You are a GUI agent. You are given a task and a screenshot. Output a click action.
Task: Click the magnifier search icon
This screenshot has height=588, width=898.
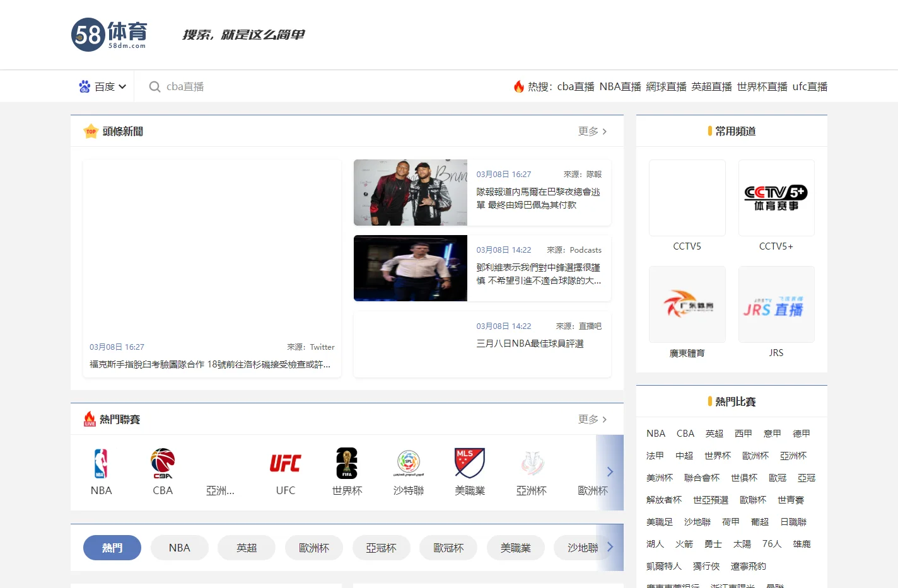[155, 87]
